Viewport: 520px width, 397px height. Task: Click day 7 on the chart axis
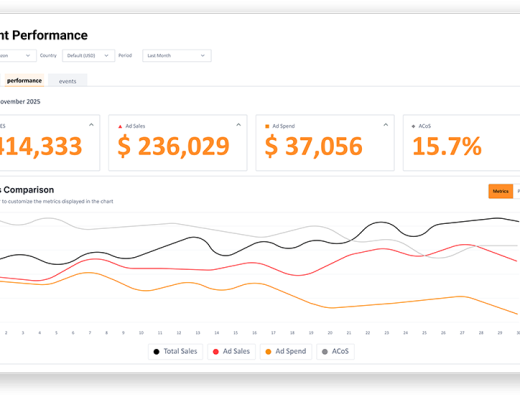coord(90,333)
